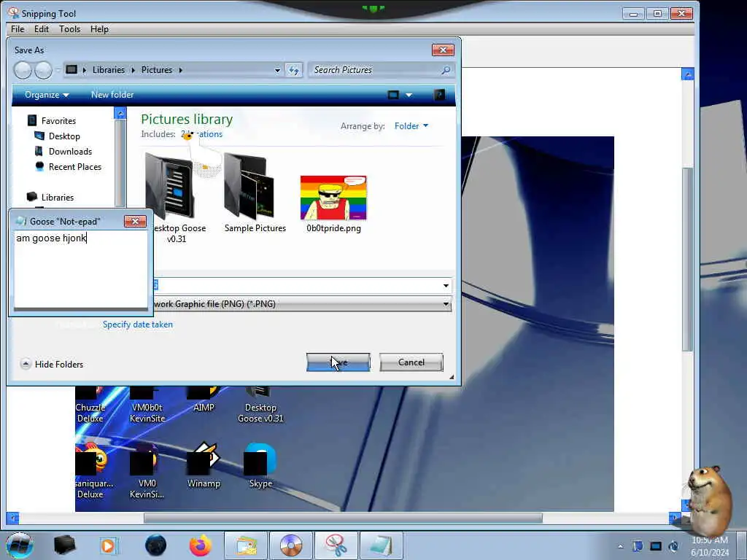Open the File menu in Snipping Tool
Viewport: 747px width, 560px height.
tap(18, 29)
